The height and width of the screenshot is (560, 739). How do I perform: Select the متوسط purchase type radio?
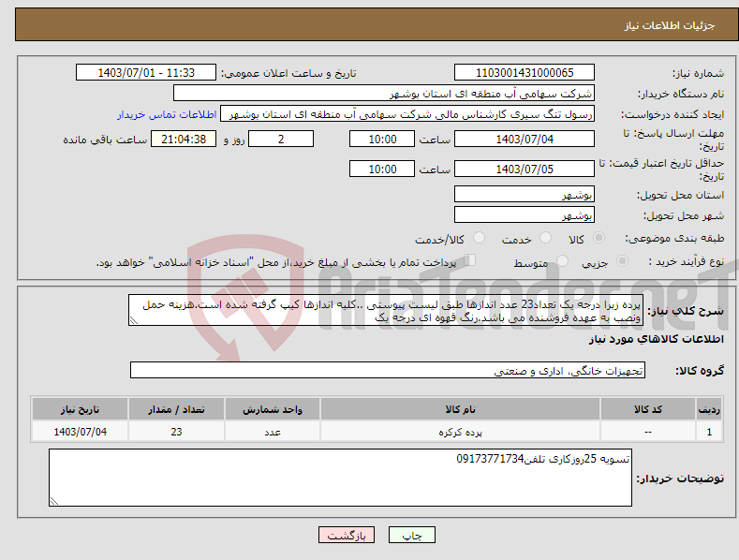pos(562,261)
